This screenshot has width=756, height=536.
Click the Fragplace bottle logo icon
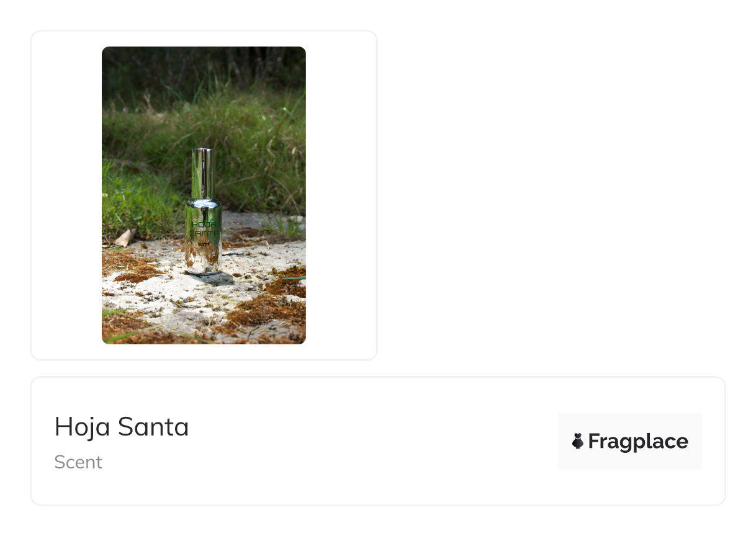[x=578, y=441]
